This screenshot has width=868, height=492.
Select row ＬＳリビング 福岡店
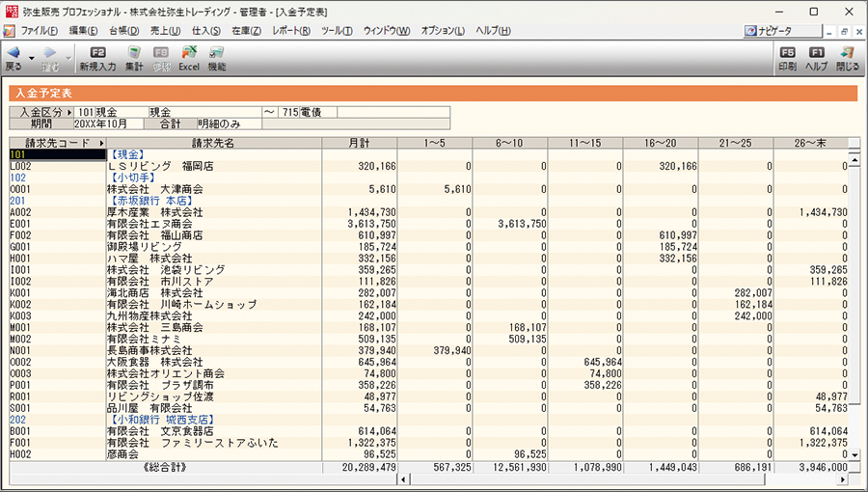[428, 166]
